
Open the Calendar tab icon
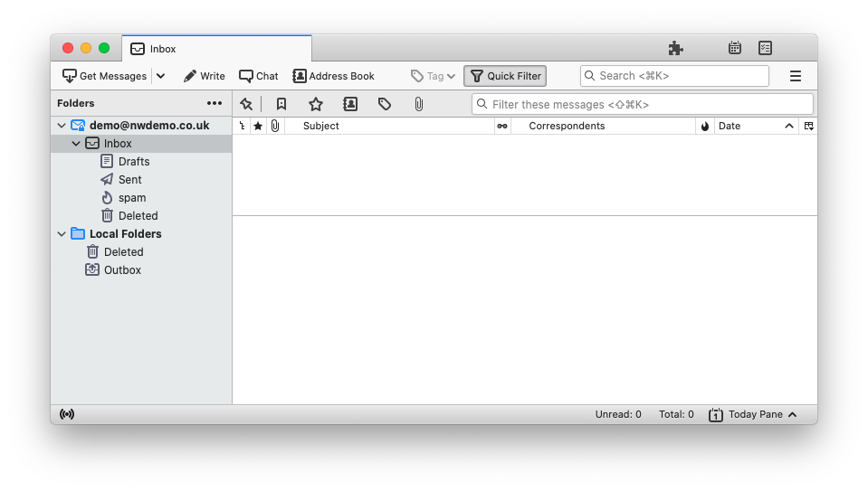[735, 48]
